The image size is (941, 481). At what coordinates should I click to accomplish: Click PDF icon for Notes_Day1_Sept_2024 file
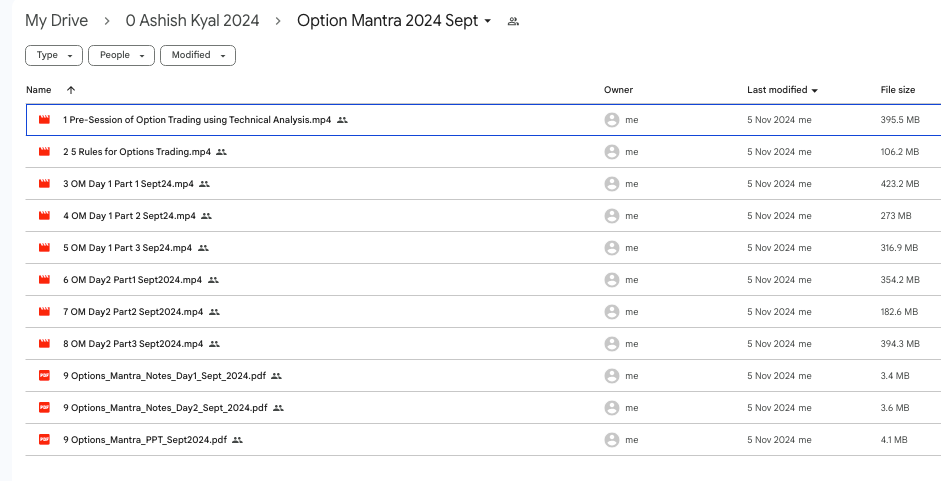point(44,376)
